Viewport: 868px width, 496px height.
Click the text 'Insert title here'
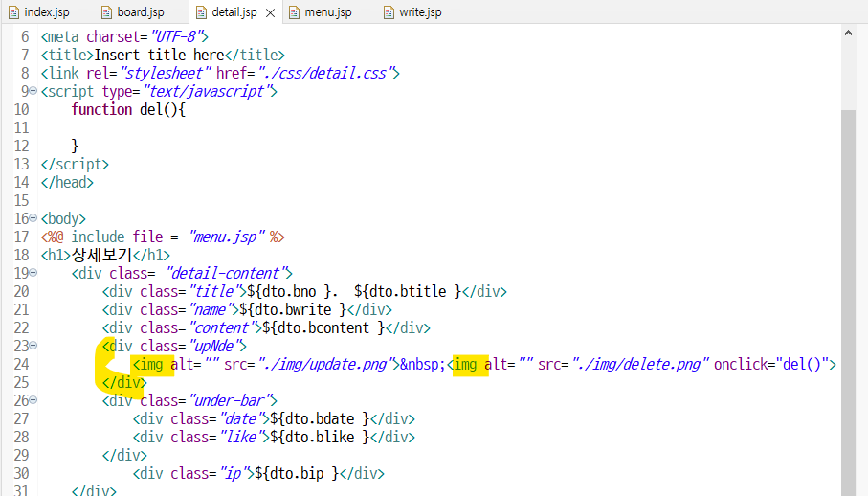tap(159, 55)
